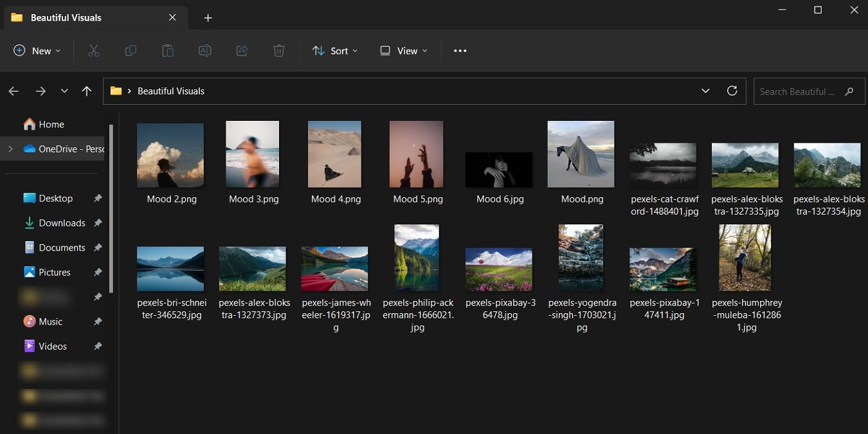Click the Delete icon in the toolbar
This screenshot has width=868, height=434.
coord(278,50)
